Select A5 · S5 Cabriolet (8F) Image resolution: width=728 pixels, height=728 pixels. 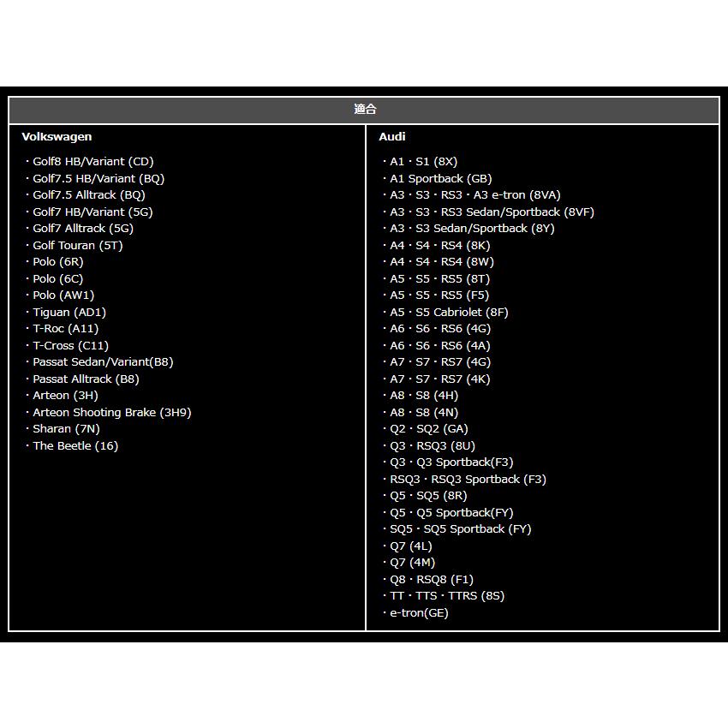449,313
